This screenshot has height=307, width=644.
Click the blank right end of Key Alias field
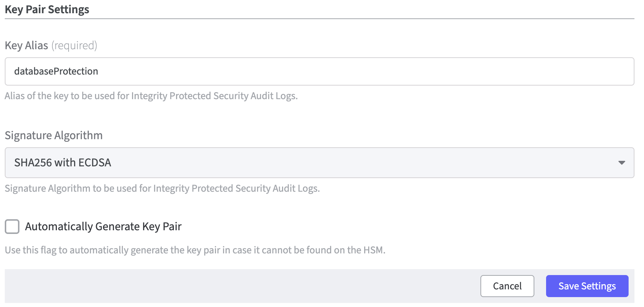point(550,72)
